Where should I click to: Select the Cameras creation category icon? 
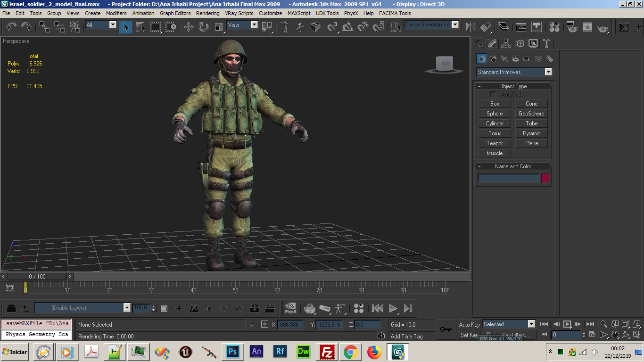coord(515,59)
